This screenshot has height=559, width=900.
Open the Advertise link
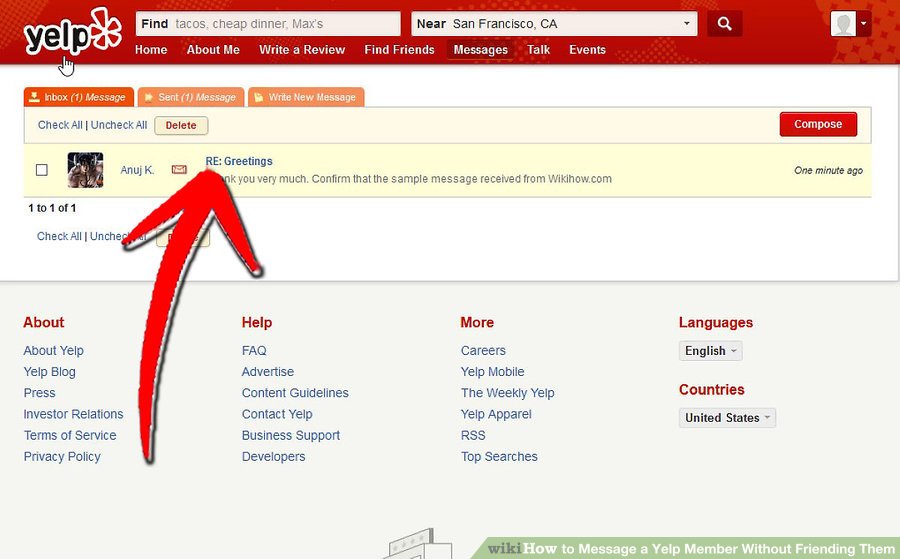point(267,372)
